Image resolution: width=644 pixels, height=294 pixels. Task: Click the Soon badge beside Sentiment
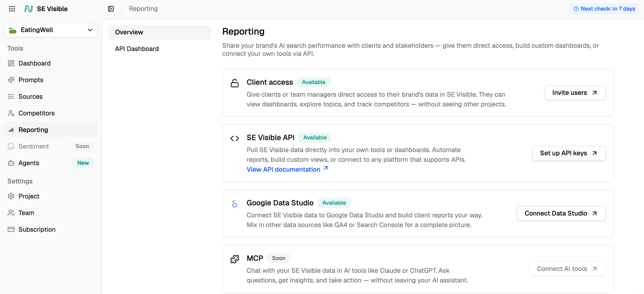(x=82, y=146)
